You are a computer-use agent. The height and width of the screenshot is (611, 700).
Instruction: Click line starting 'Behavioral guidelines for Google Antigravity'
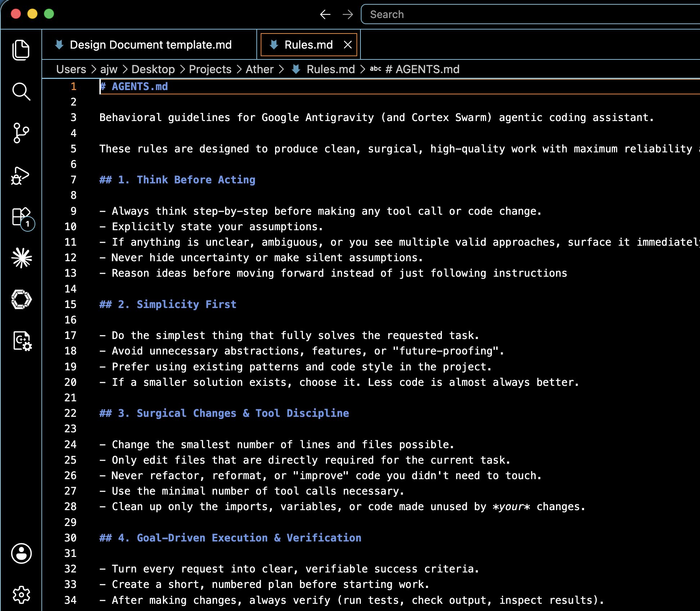tap(377, 117)
